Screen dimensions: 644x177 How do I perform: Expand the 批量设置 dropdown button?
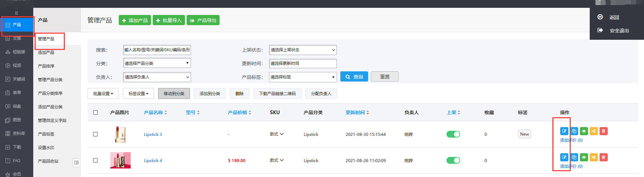point(103,93)
